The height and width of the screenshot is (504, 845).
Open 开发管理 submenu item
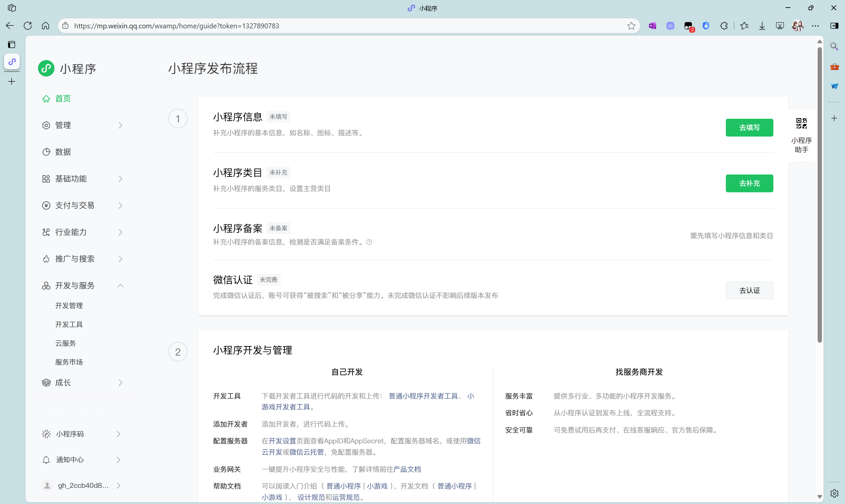coord(69,306)
